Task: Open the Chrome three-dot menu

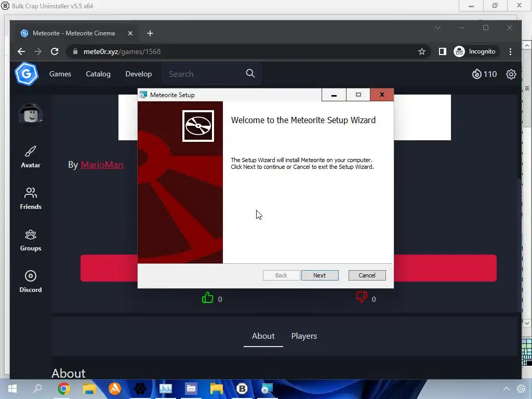Action: point(510,51)
